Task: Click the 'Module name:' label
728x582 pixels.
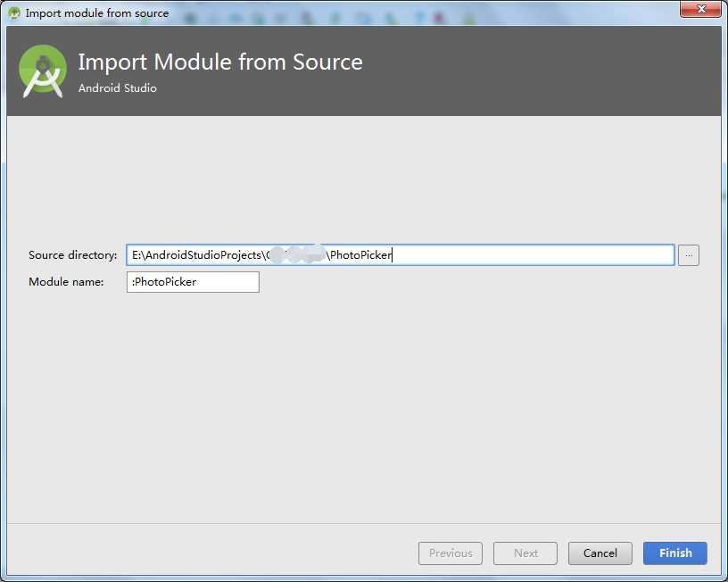Action: tap(66, 281)
